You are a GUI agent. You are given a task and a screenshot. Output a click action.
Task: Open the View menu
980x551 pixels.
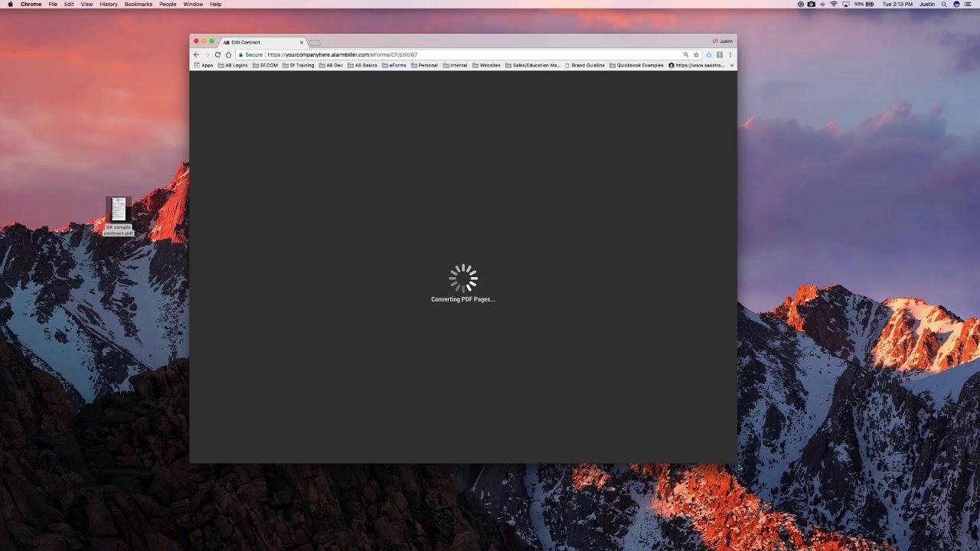point(87,4)
